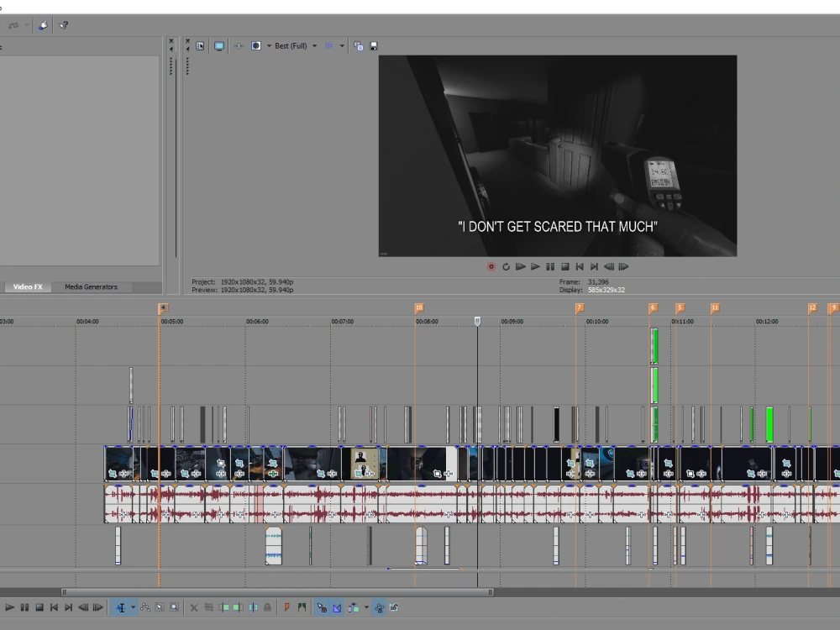Click the Trim icon in timeline toolbar
Image resolution: width=840 pixels, height=630 pixels.
click(209, 607)
